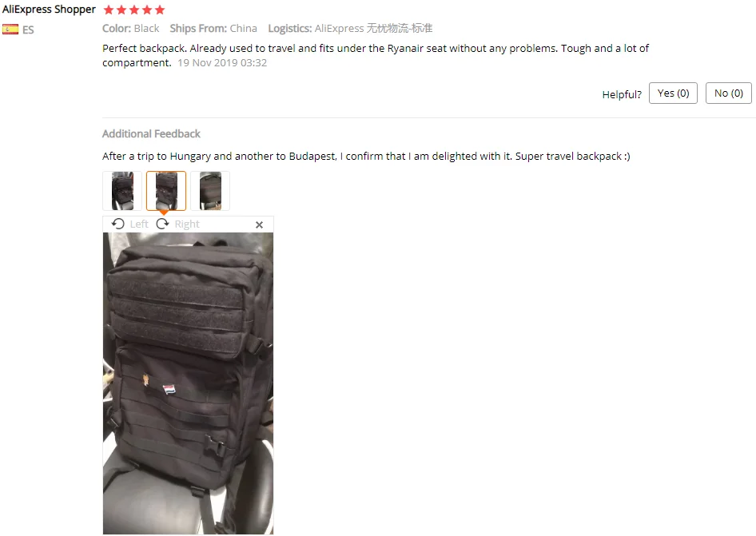Click the Spain flag icon
This screenshot has height=536, width=756.
click(x=10, y=30)
